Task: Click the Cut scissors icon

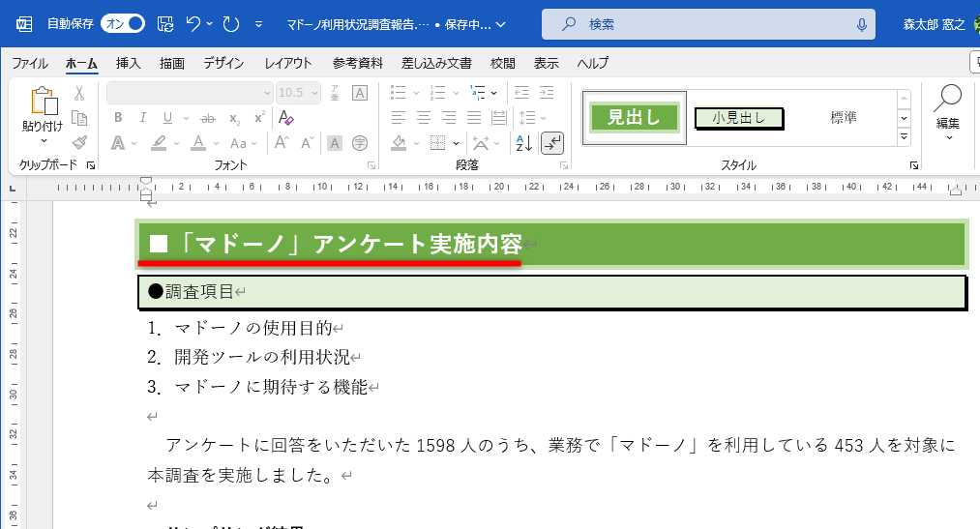Action: pyautogui.click(x=79, y=93)
